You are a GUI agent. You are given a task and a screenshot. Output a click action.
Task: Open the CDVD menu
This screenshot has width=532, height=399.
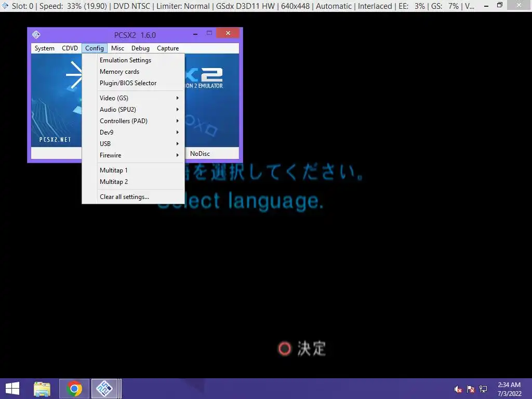click(x=70, y=48)
